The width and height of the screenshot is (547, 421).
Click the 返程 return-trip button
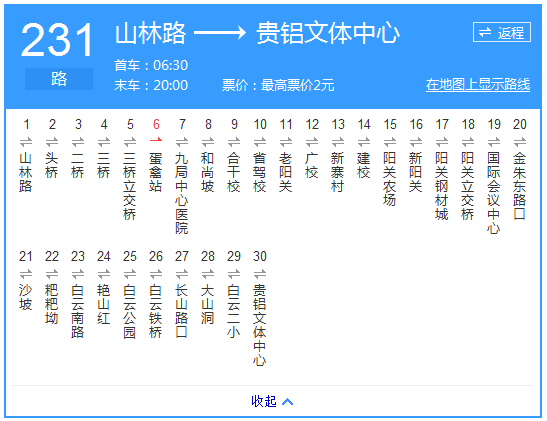pyautogui.click(x=502, y=32)
